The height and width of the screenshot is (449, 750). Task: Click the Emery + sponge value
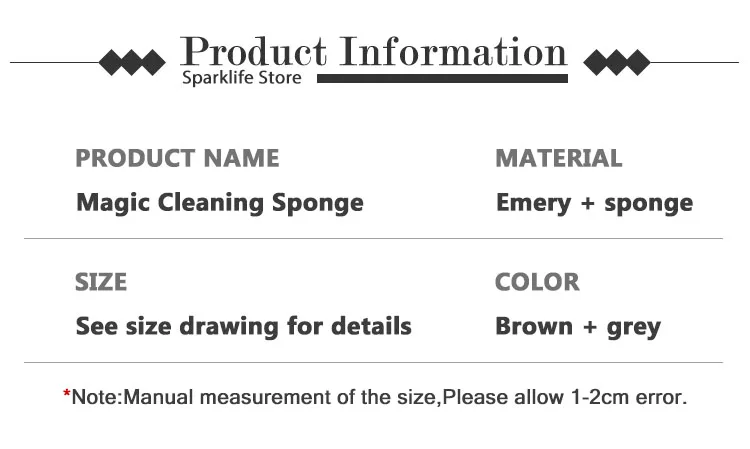[x=594, y=203]
